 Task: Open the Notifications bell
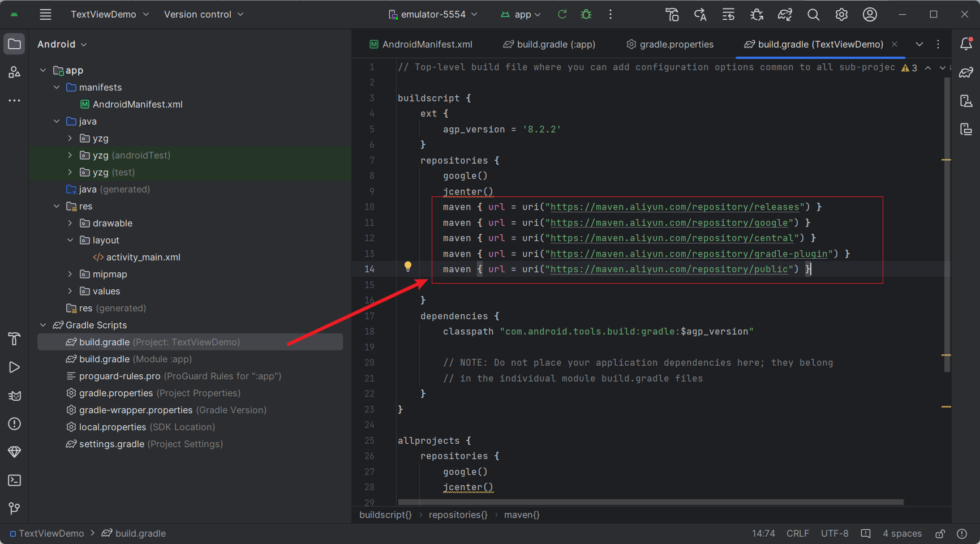pos(966,44)
